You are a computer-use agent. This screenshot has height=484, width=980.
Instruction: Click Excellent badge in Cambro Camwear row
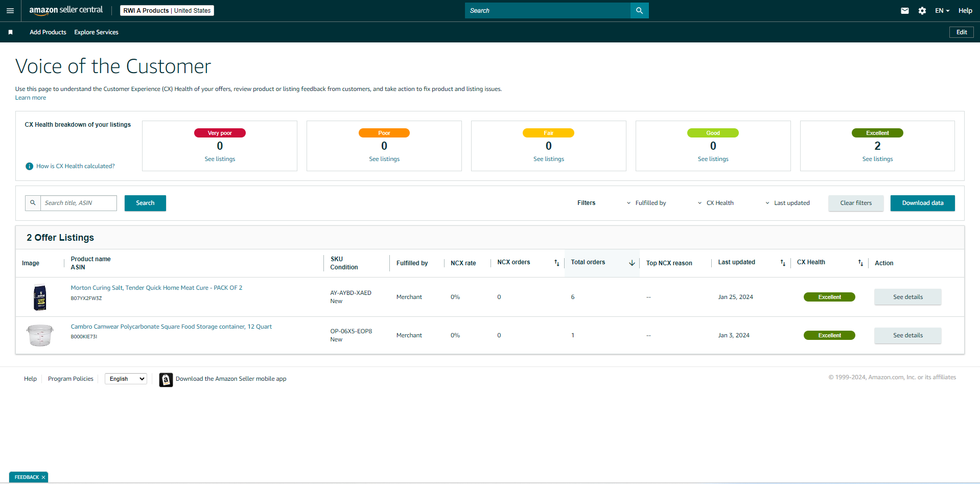tap(829, 335)
